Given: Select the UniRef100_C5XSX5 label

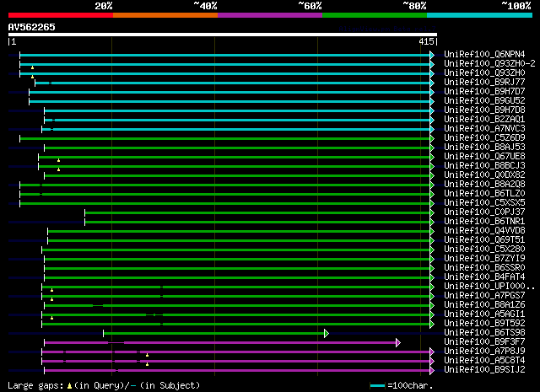Looking at the screenshot, I should point(484,203).
